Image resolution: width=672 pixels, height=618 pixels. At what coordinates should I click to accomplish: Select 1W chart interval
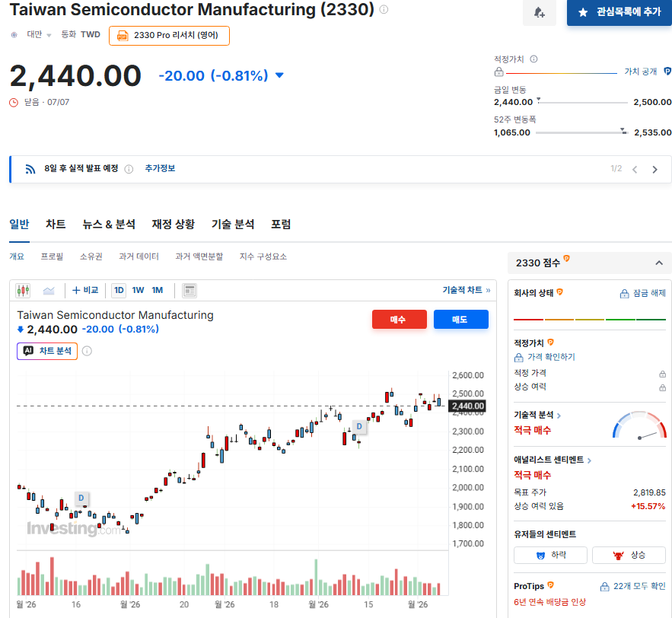[x=138, y=290]
